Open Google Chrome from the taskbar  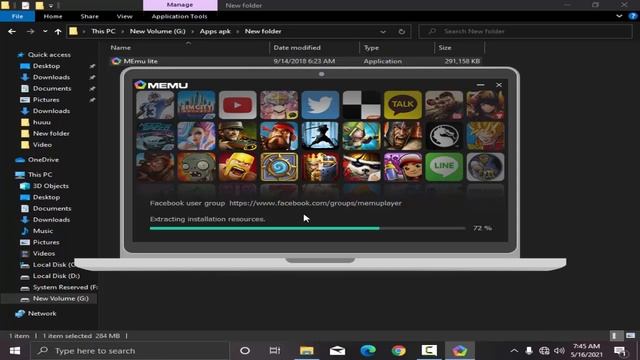pyautogui.click(x=399, y=351)
